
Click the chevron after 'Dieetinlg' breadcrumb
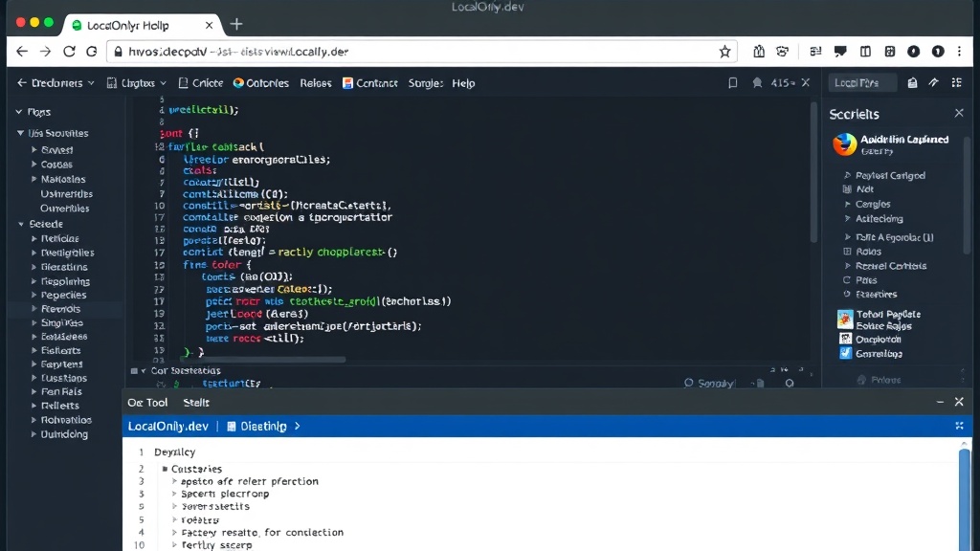298,426
